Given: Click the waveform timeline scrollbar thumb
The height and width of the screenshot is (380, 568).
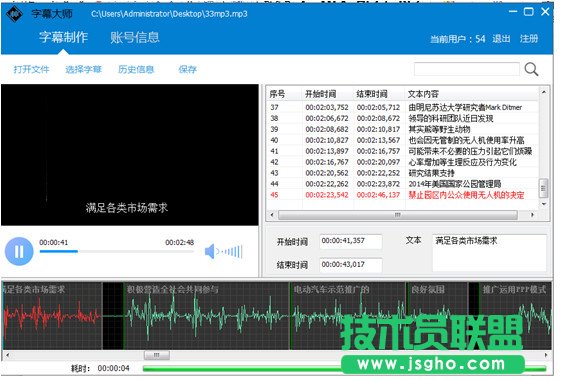Looking at the screenshot, I should tap(156, 355).
